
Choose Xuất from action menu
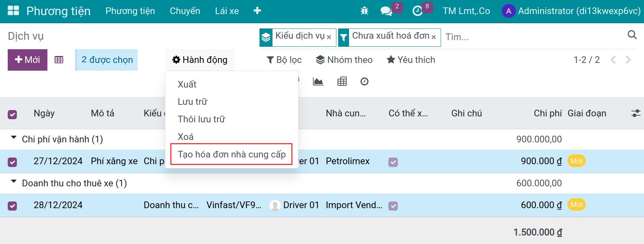click(x=232, y=84)
